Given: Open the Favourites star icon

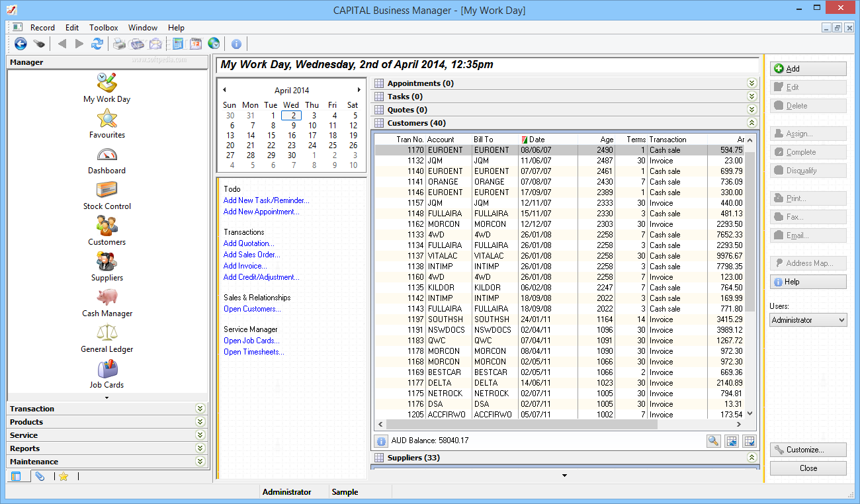Looking at the screenshot, I should [107, 124].
